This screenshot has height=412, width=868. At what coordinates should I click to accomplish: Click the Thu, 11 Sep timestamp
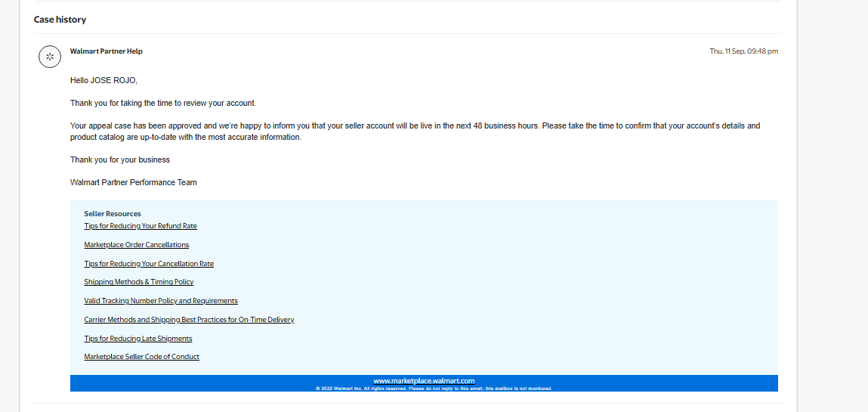[x=743, y=51]
